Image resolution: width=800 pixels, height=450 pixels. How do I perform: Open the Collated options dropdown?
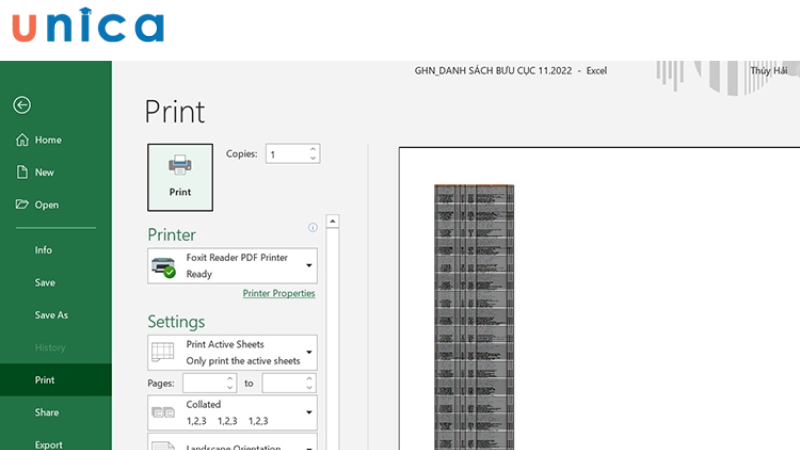click(x=309, y=413)
